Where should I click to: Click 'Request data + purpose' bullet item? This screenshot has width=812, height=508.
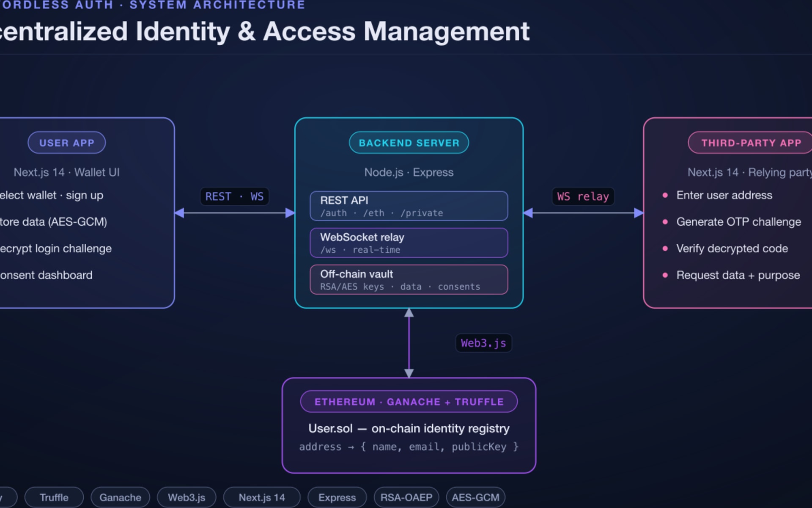point(731,275)
